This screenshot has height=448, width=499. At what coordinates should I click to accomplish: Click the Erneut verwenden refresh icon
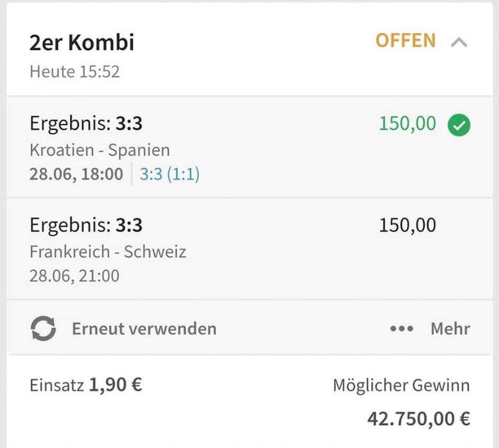43,329
